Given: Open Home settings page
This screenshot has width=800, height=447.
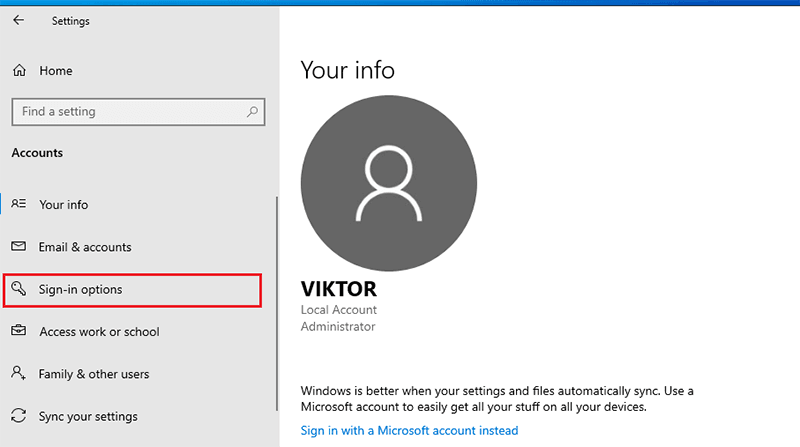Looking at the screenshot, I should point(56,71).
